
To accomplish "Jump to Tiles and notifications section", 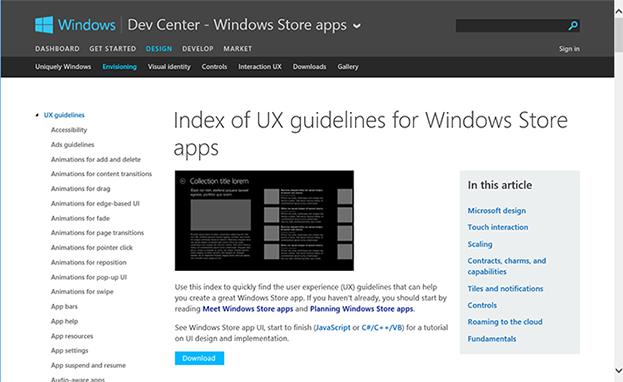I will tap(505, 289).
